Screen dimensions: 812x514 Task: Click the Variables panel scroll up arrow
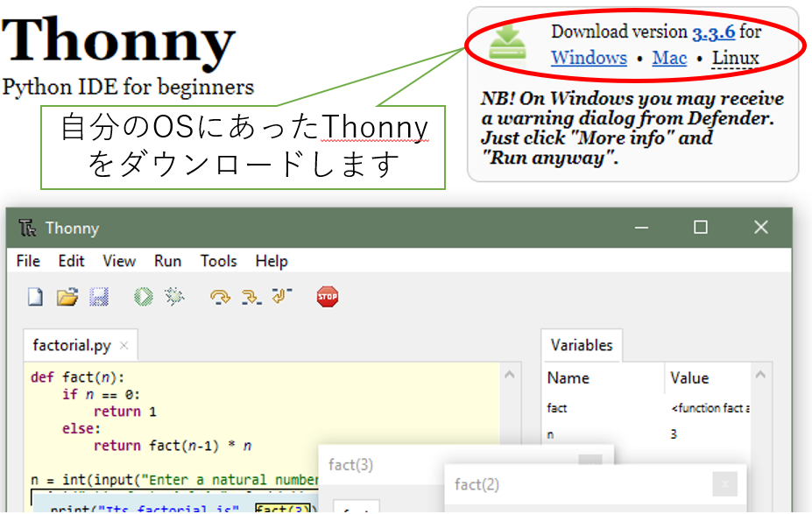[x=760, y=374]
